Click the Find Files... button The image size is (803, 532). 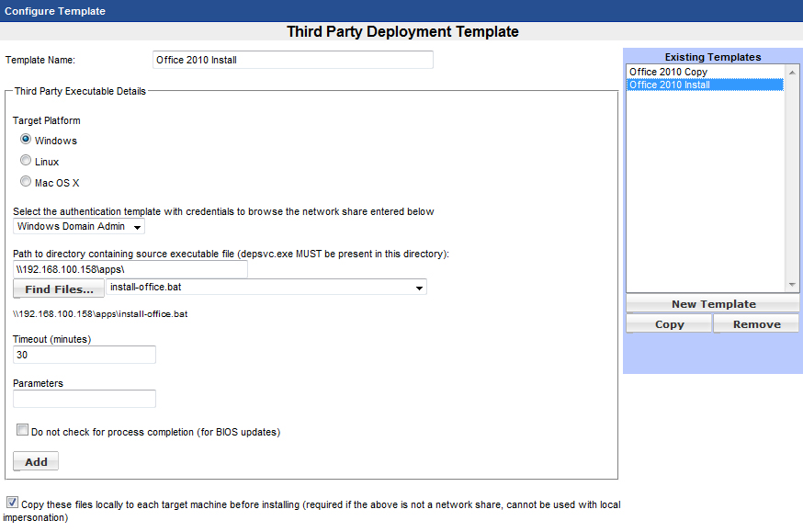point(59,289)
